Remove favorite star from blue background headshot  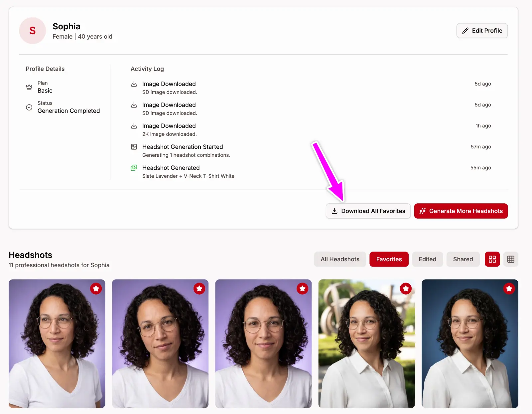click(x=509, y=289)
